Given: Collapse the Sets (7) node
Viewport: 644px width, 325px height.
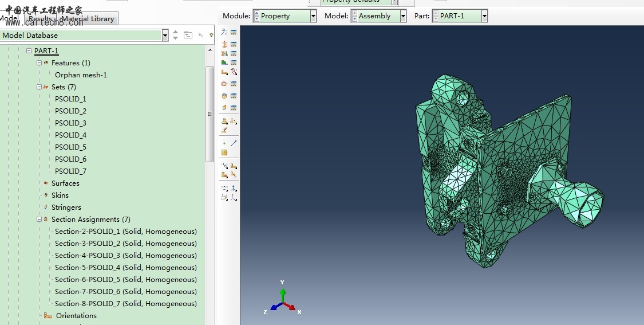Looking at the screenshot, I should click(39, 87).
